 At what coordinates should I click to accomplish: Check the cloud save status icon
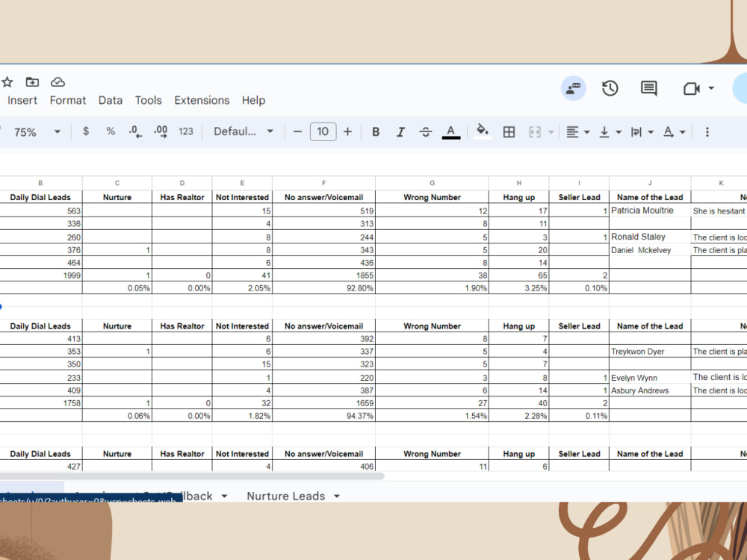[x=58, y=82]
